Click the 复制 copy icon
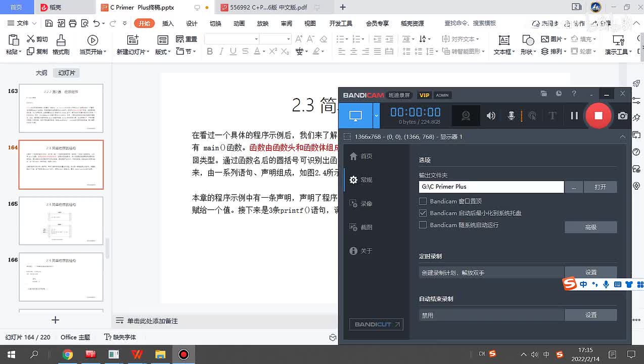644x364 pixels. tap(30, 51)
